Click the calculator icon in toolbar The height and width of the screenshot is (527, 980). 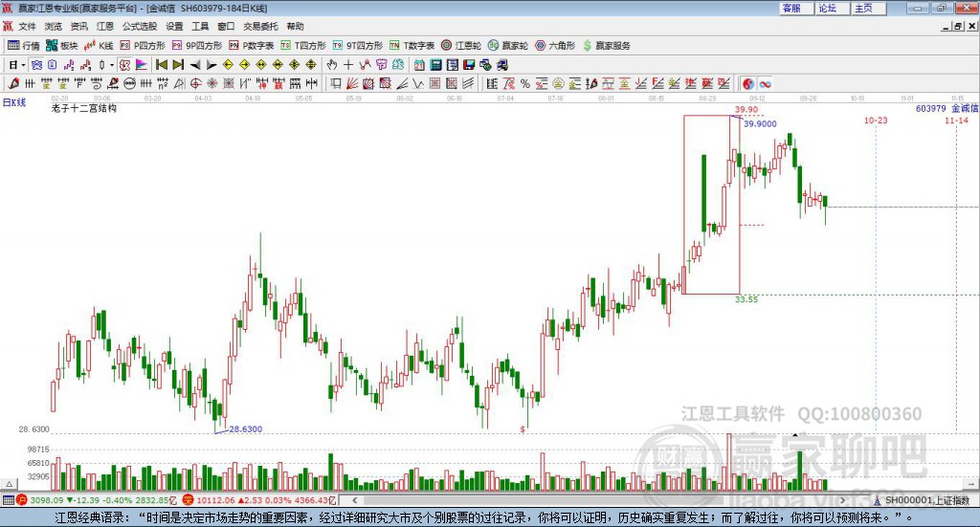coord(436,65)
